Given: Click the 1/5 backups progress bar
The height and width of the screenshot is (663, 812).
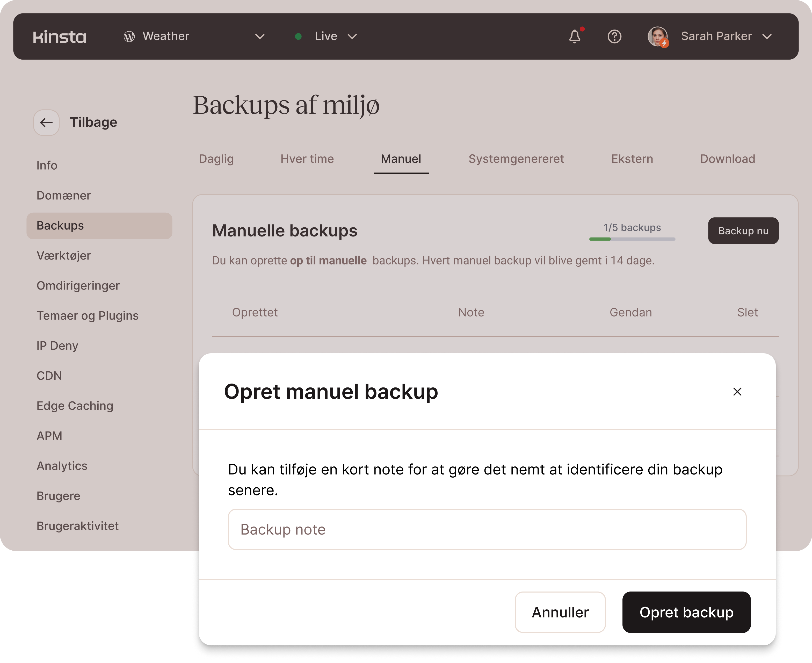Looking at the screenshot, I should coord(632,239).
